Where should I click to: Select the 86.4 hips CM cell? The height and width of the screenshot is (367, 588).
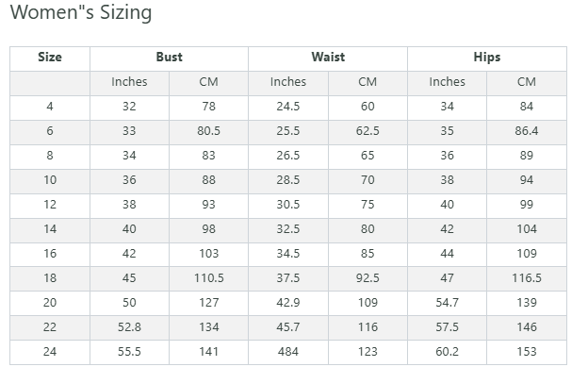click(x=527, y=131)
